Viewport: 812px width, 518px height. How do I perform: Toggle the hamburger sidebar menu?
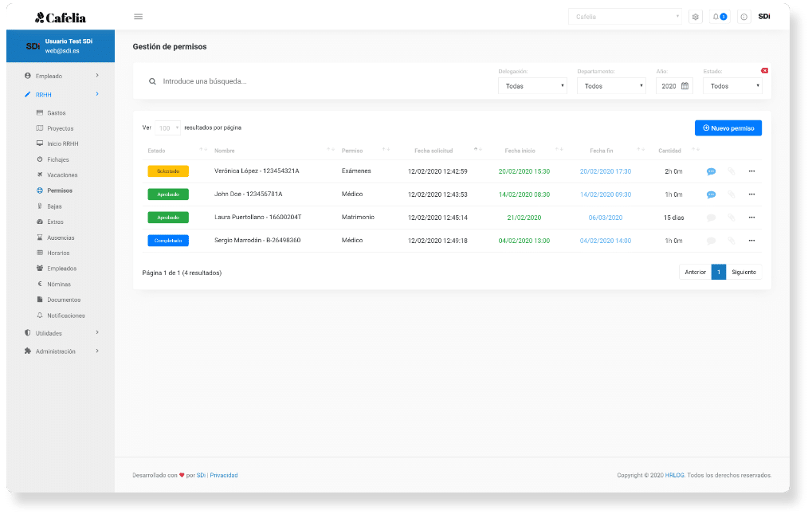click(x=139, y=17)
